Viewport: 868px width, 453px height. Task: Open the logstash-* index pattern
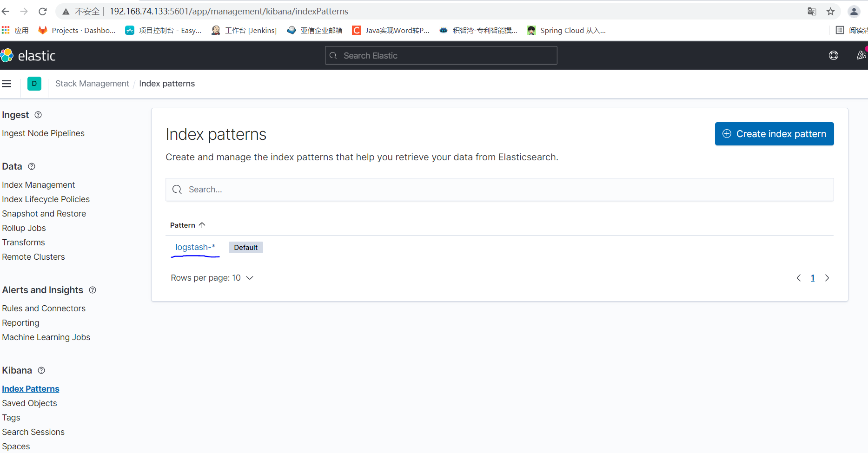195,247
